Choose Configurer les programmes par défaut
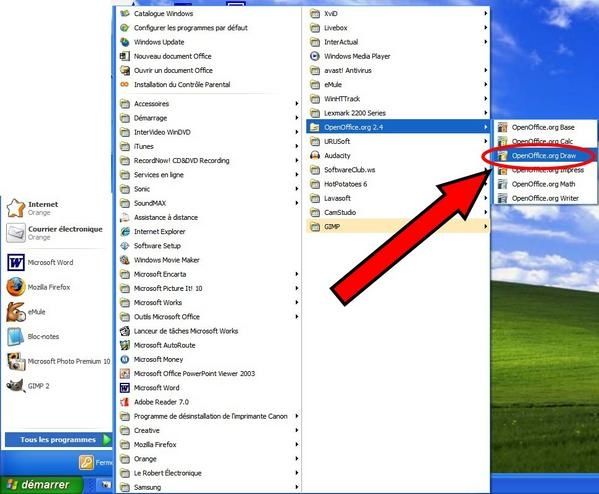The height and width of the screenshot is (494, 599). pyautogui.click(x=191, y=28)
